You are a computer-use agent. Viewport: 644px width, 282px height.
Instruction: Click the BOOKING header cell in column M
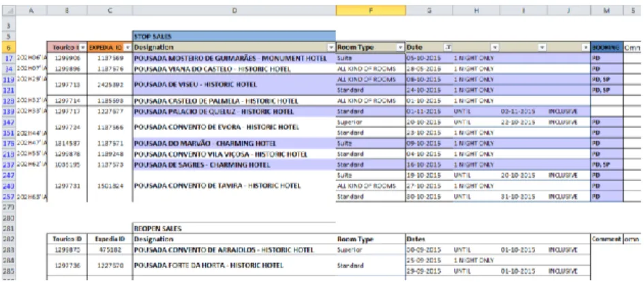click(607, 48)
